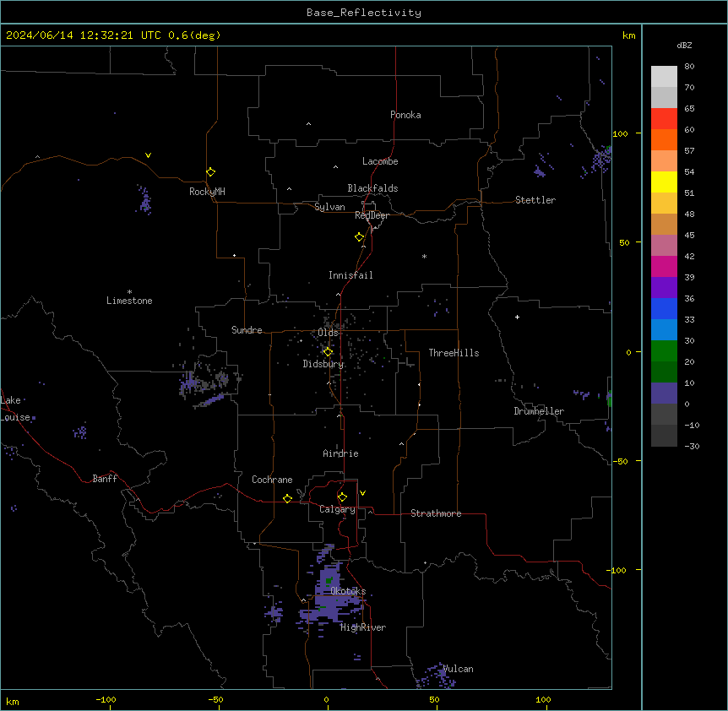Screen dimensions: 728x711
Task: Click the Blackfalds label on map
Action: (x=372, y=188)
